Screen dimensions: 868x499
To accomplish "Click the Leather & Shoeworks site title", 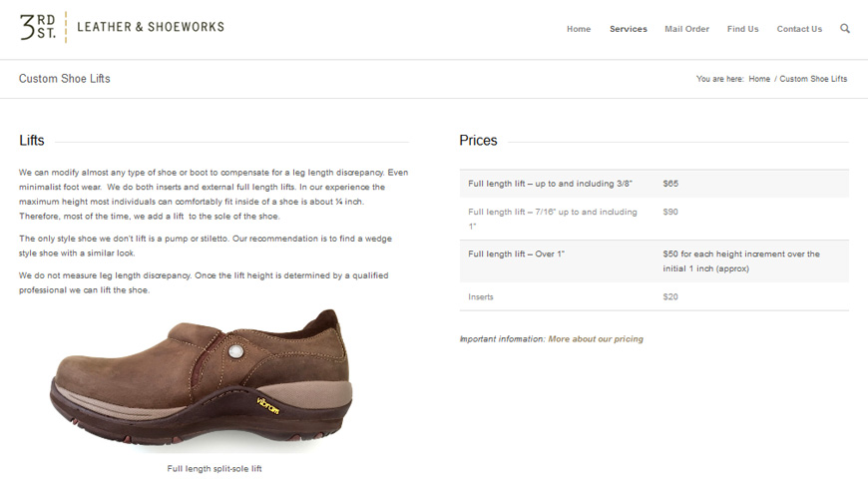I will point(151,27).
